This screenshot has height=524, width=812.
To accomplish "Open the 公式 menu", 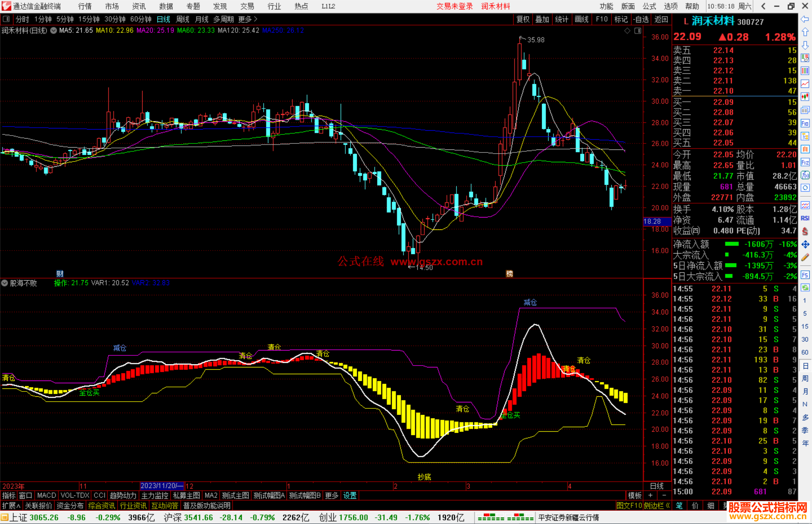I will pos(649,6).
